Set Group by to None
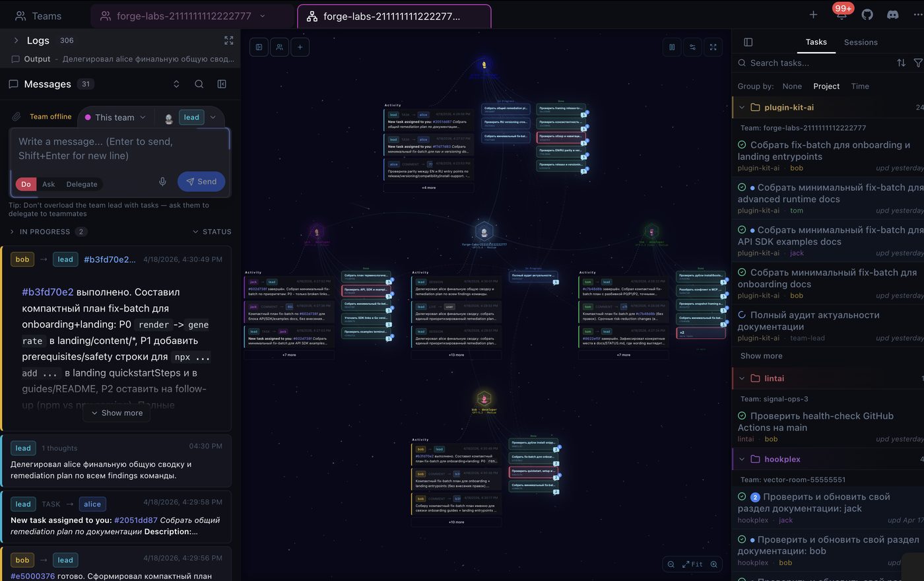This screenshot has width=924, height=581. click(792, 86)
